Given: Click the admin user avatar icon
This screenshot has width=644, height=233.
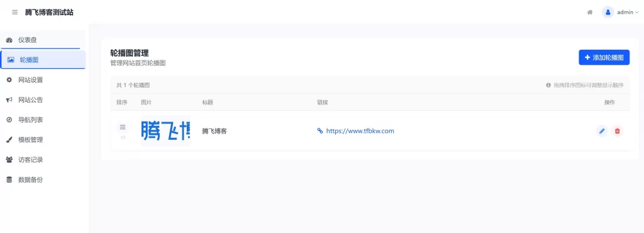Looking at the screenshot, I should coord(608,13).
